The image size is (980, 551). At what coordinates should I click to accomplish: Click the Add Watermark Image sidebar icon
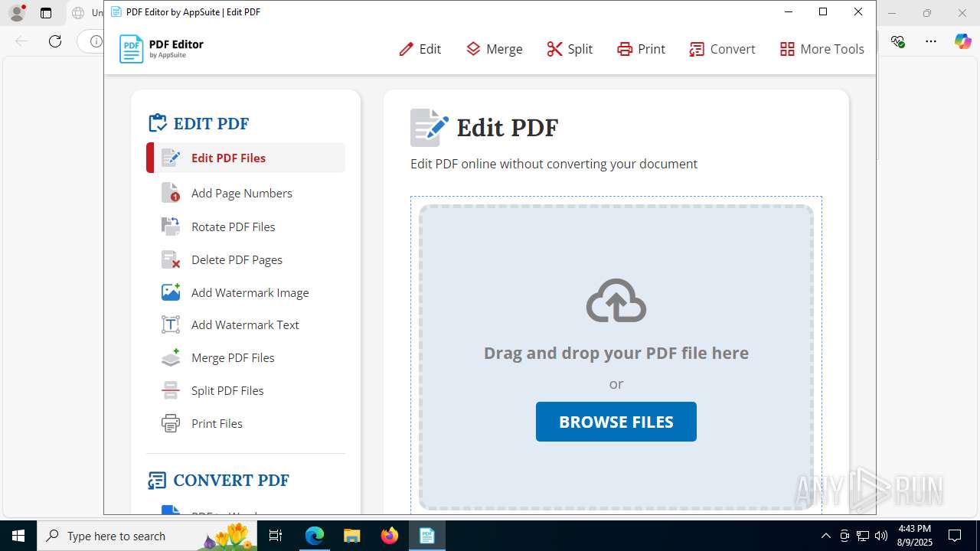point(171,292)
